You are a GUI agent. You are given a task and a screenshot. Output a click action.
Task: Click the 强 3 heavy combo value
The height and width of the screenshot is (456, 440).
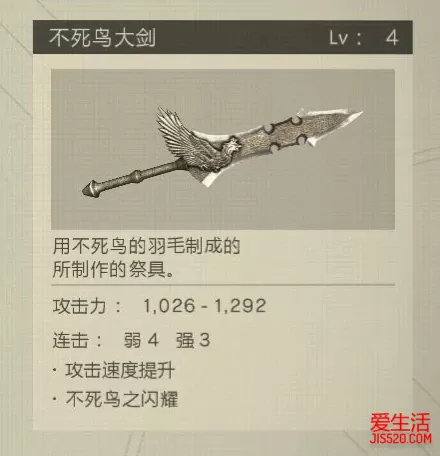click(193, 340)
